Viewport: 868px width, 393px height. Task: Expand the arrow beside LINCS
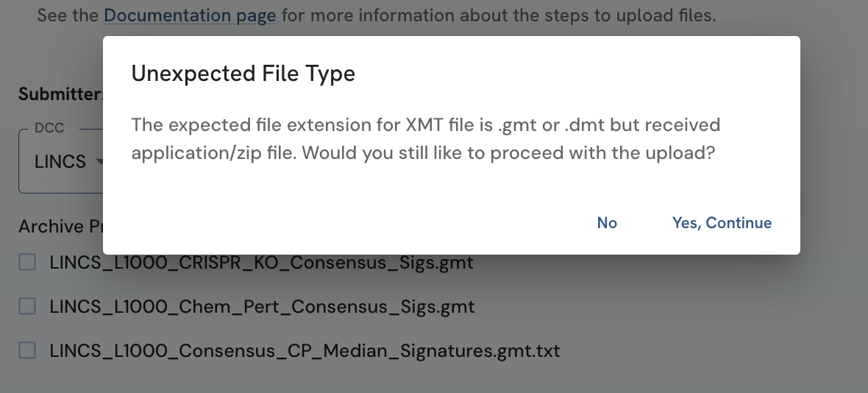[99, 162]
